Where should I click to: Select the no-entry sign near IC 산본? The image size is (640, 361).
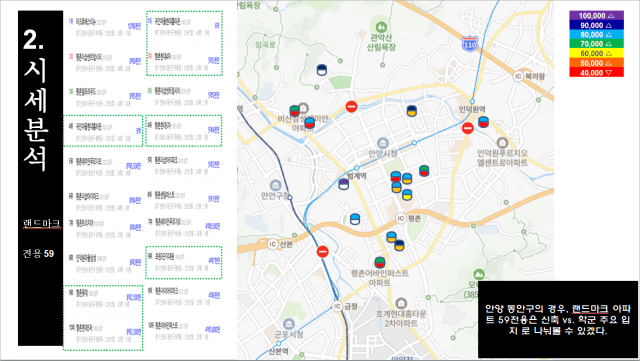322,251
